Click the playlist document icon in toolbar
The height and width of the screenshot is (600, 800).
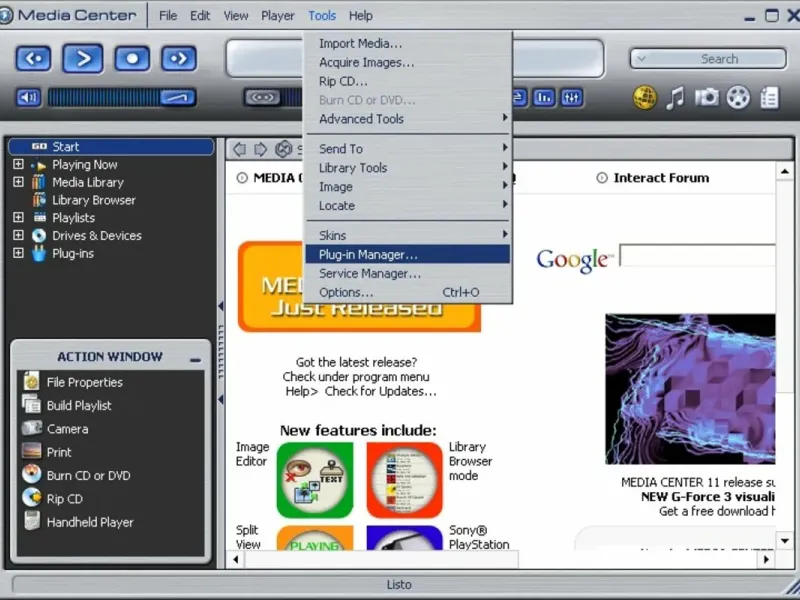(x=769, y=97)
